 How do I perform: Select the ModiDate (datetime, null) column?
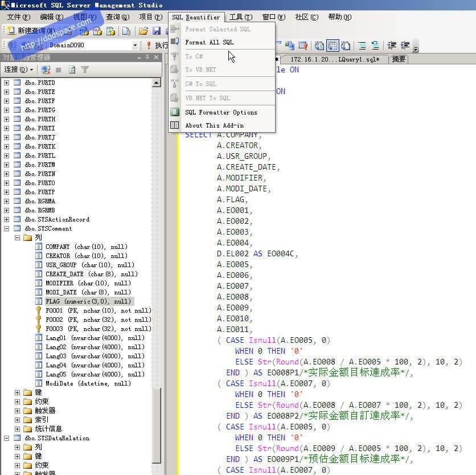(x=88, y=383)
